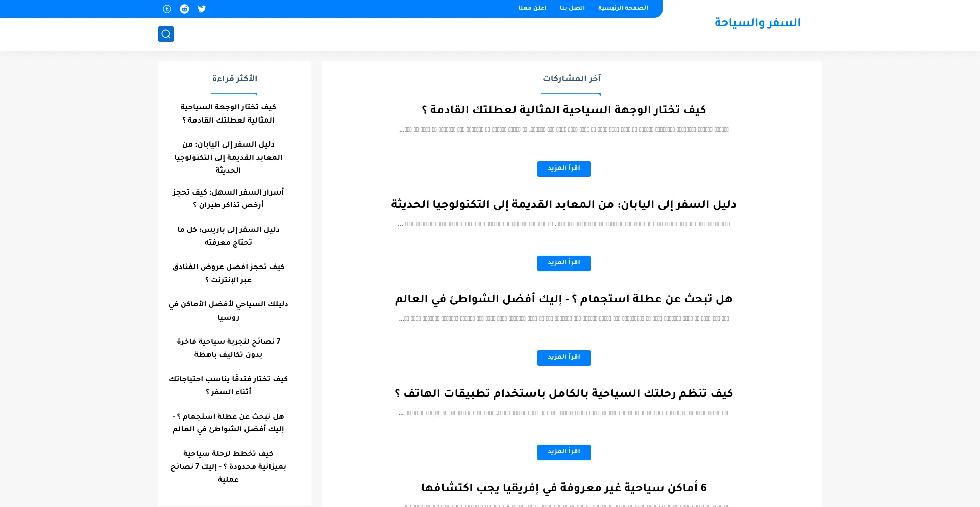Open main headline كيف تنظم رحلتك السياحية بالكامل
The width and height of the screenshot is (980, 507).
[x=563, y=394]
